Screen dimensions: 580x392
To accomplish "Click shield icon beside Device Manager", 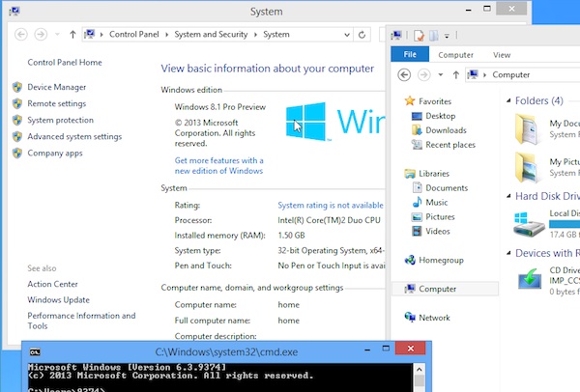I will point(17,87).
